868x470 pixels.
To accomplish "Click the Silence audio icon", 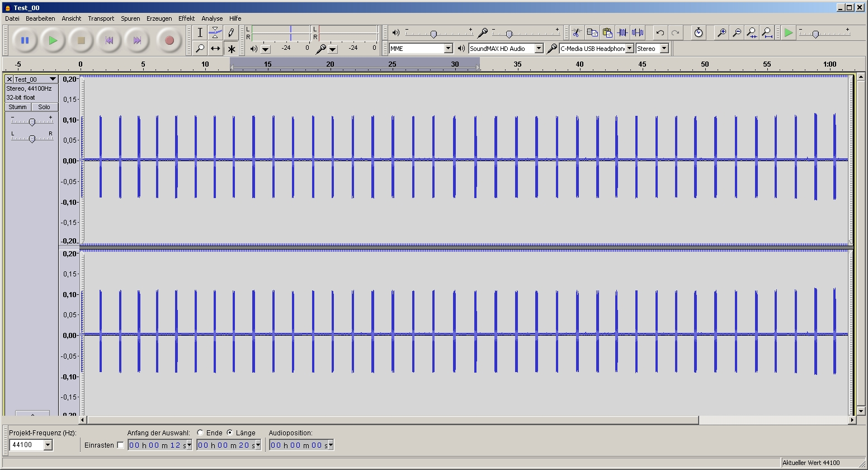I will (x=638, y=32).
